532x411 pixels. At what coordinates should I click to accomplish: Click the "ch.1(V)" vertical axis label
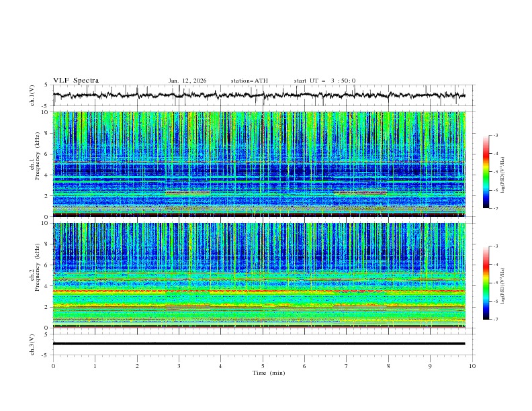[x=32, y=95]
